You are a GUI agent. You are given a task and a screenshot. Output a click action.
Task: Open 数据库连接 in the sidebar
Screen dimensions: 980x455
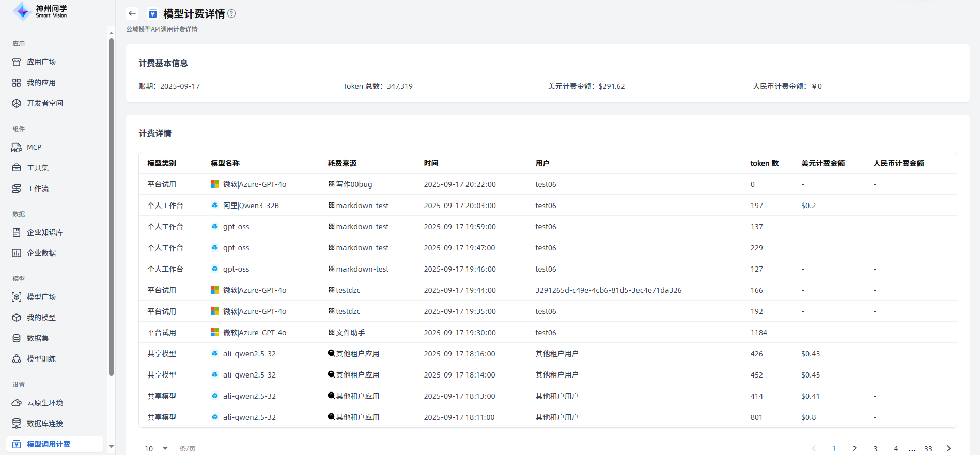pyautogui.click(x=45, y=423)
